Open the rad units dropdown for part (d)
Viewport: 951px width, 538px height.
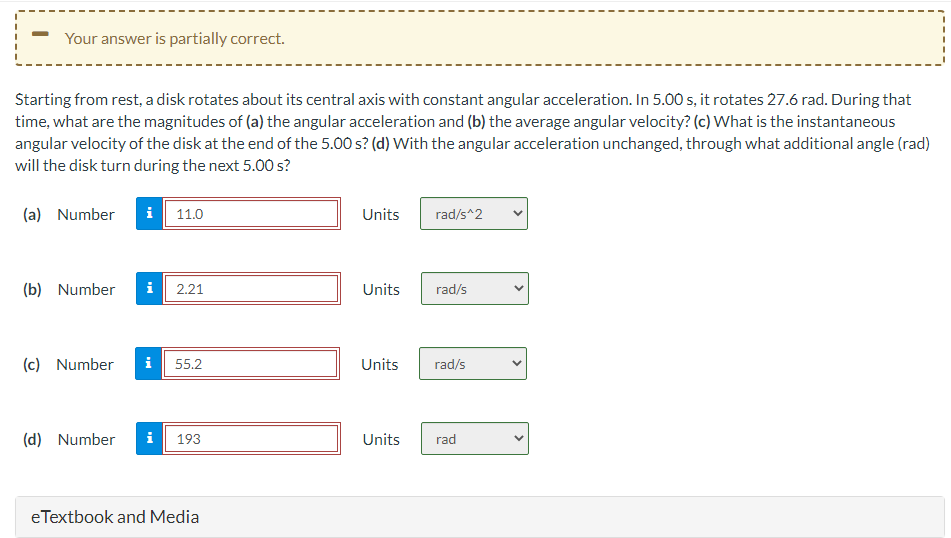tap(475, 439)
